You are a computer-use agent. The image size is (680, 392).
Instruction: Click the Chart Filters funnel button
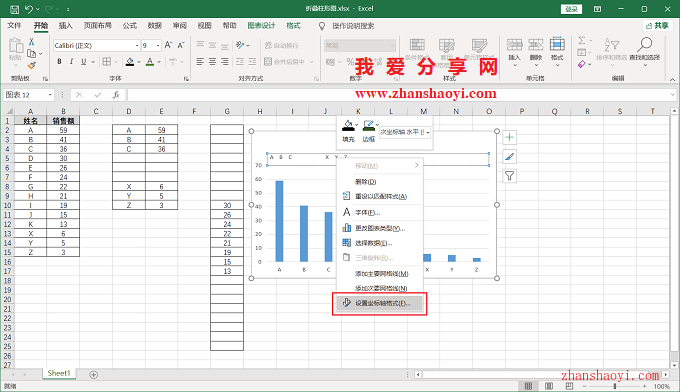point(510,176)
